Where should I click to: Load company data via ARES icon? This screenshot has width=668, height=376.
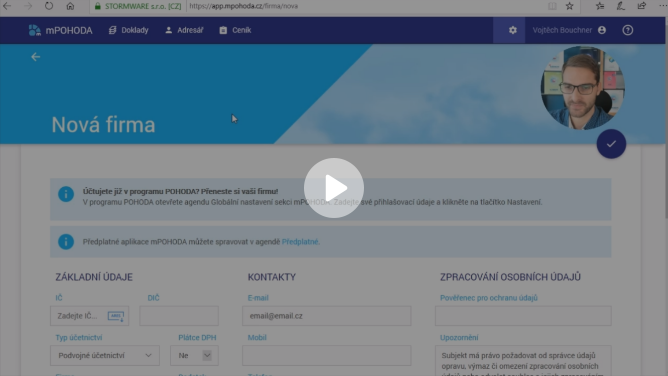(x=115, y=316)
